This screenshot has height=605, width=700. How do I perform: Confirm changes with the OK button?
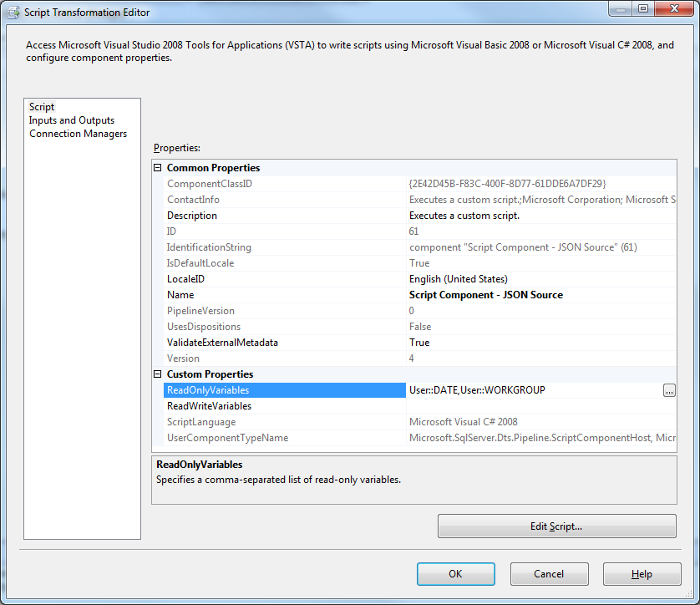click(455, 574)
